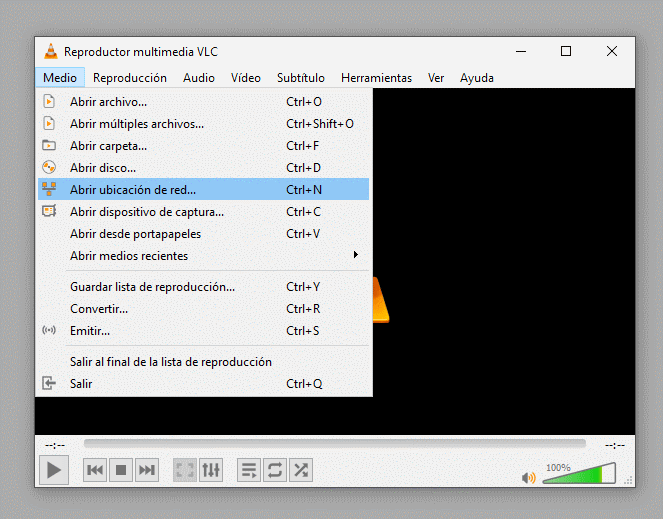Viewport: 663px width, 519px height.
Task: Click the capture device icon
Action: 49,211
